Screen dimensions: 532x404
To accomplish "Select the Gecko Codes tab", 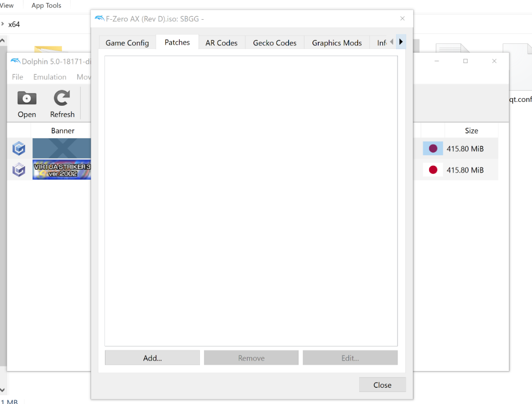I will point(274,43).
